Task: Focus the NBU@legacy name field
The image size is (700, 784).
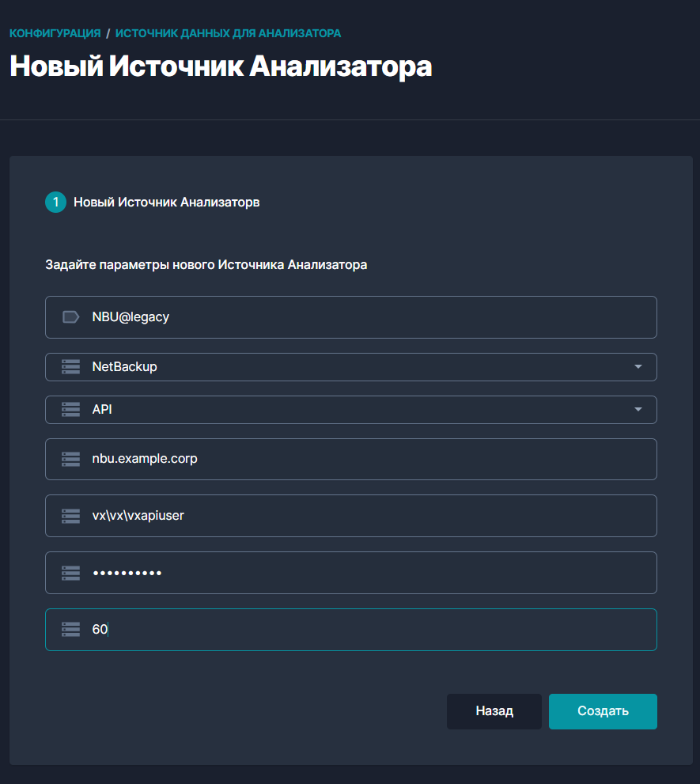Action: (x=364, y=317)
